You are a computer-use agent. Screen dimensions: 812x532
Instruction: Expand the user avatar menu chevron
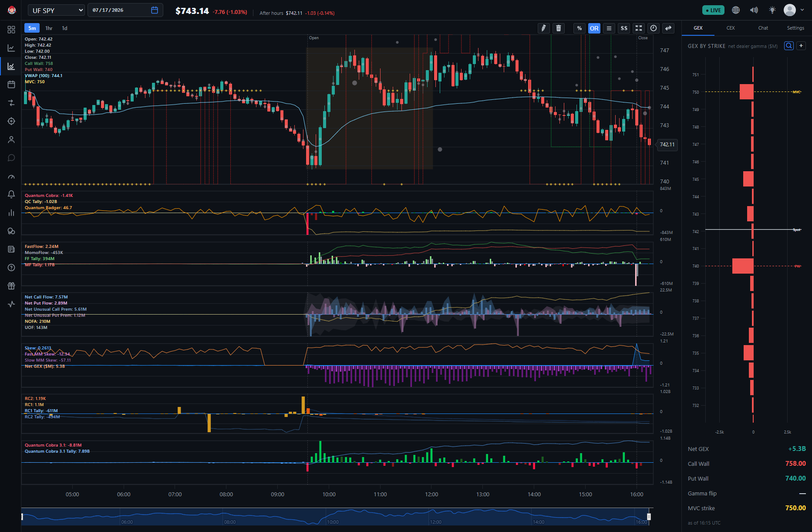(802, 10)
